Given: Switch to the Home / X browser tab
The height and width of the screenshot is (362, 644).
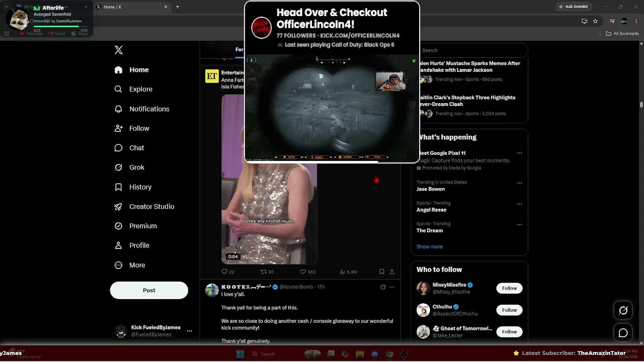Looking at the screenshot, I should (x=131, y=7).
